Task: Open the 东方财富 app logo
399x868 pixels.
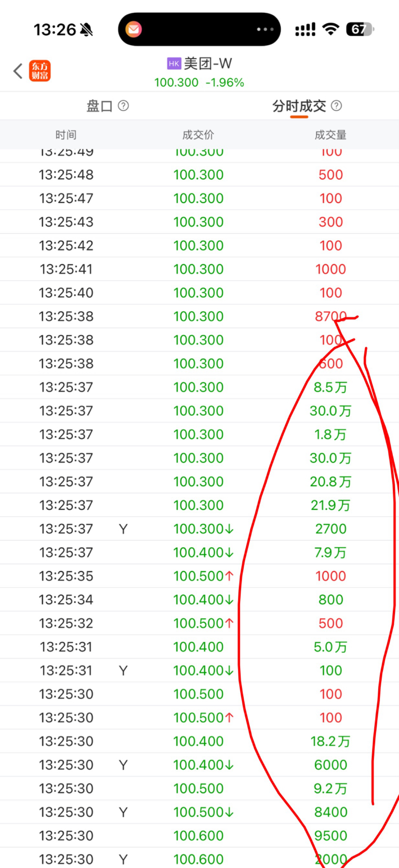Action: click(x=40, y=71)
